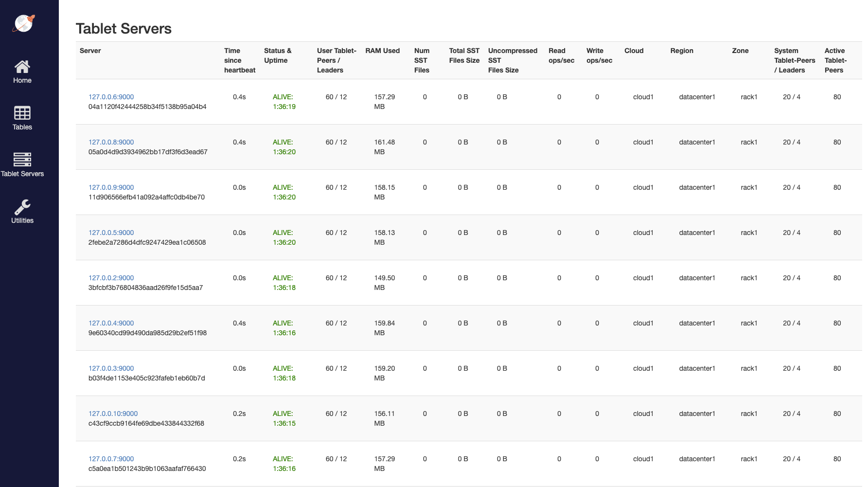Click the Tablet Servers page heading
868x487 pixels.
point(124,29)
